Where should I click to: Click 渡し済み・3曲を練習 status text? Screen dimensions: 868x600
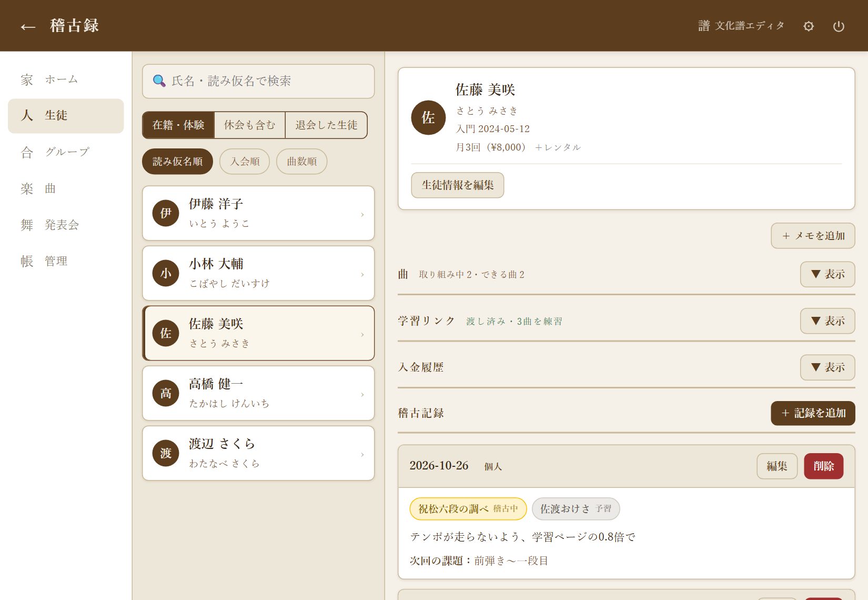pyautogui.click(x=514, y=321)
